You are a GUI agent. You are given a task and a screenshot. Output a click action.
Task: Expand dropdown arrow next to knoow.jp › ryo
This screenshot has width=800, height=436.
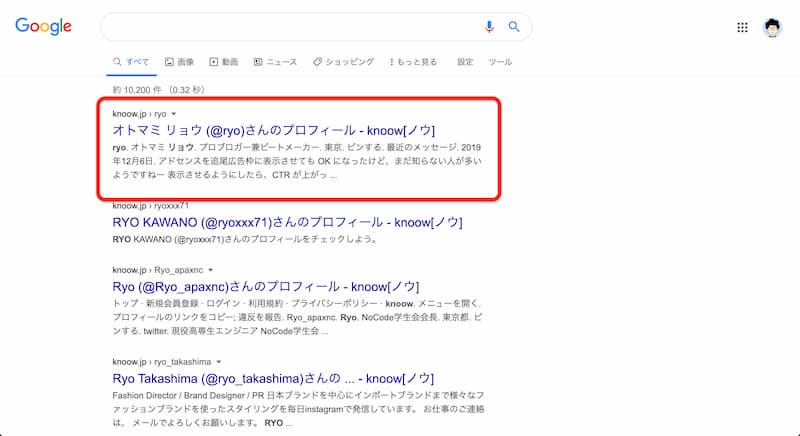173,114
